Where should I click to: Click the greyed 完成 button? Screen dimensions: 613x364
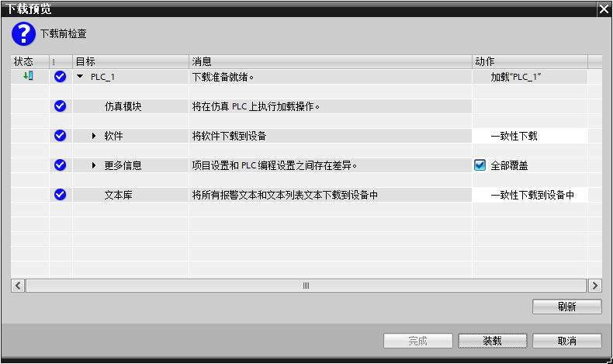418,341
